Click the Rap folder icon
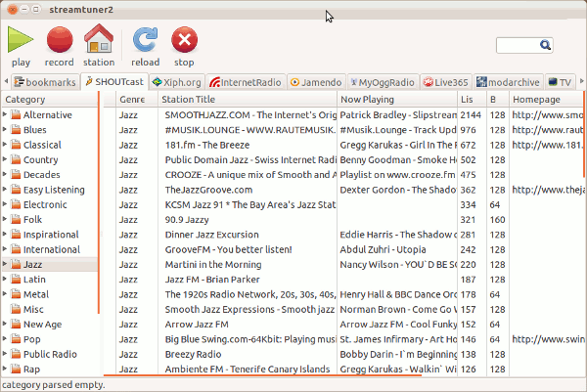The height and width of the screenshot is (392, 587). 16,369
